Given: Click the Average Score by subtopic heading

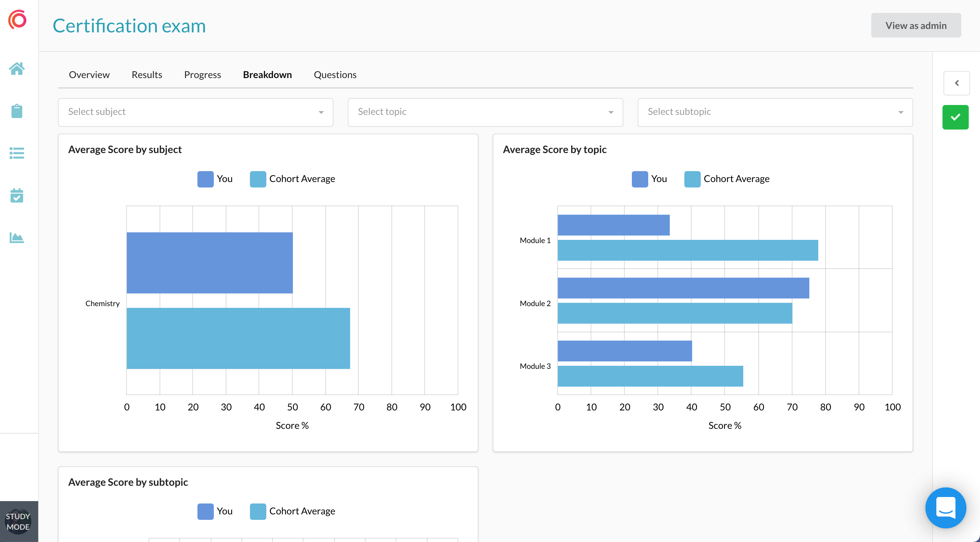Looking at the screenshot, I should pos(128,482).
